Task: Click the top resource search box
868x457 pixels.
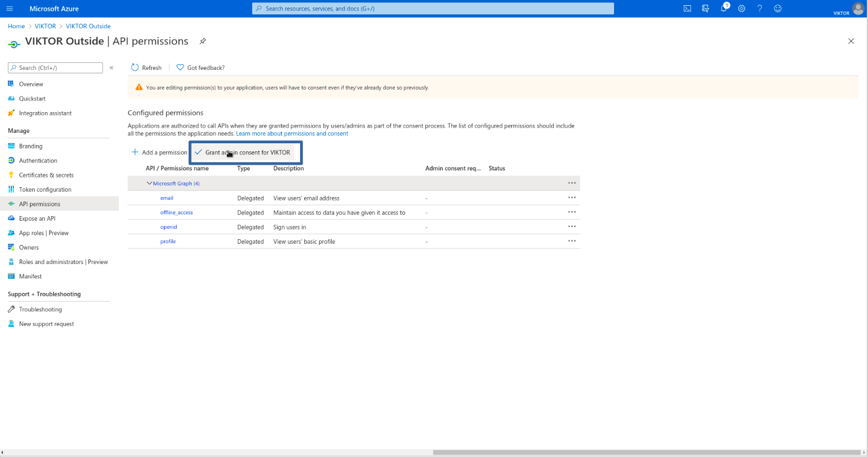Action: pyautogui.click(x=433, y=9)
